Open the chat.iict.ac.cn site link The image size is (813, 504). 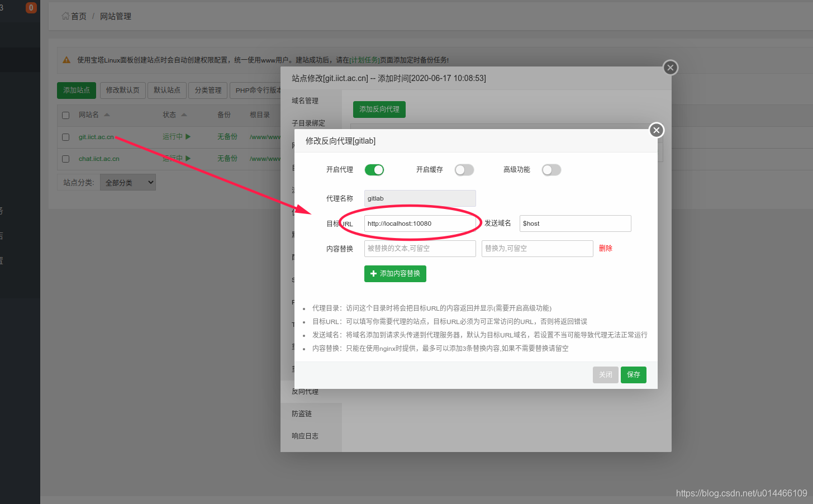coord(99,159)
